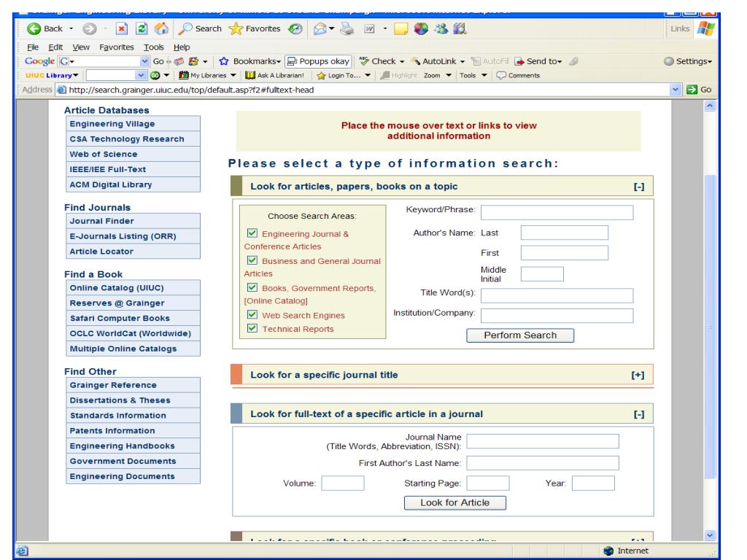Click the Look for Article button
Viewport: 747px width, 560px height.
click(x=455, y=503)
